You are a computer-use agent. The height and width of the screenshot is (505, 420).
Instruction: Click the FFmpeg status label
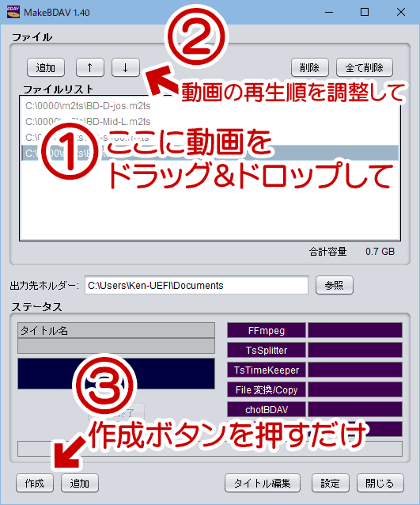[x=267, y=330]
